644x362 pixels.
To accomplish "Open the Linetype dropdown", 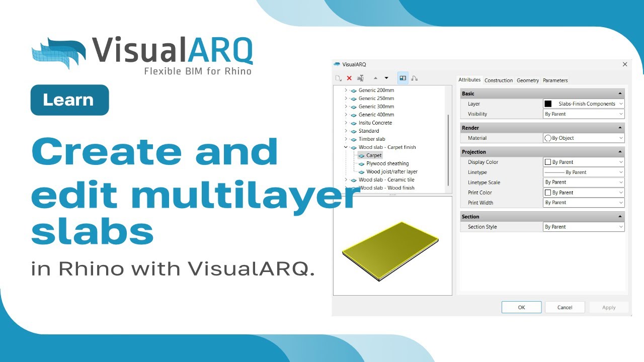I will pos(584,172).
